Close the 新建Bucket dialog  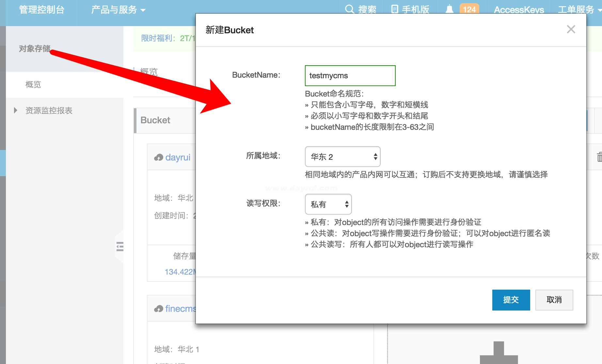point(571,29)
